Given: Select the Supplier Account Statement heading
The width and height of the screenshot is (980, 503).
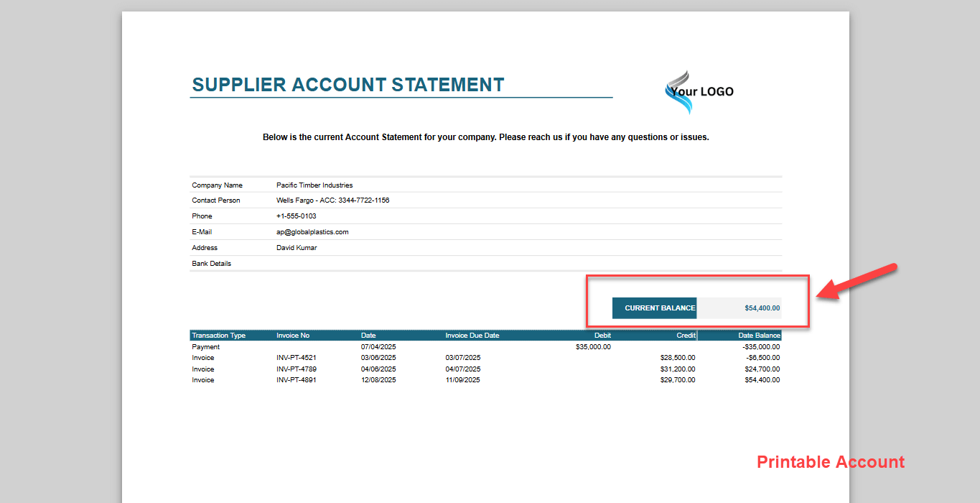Looking at the screenshot, I should click(348, 85).
